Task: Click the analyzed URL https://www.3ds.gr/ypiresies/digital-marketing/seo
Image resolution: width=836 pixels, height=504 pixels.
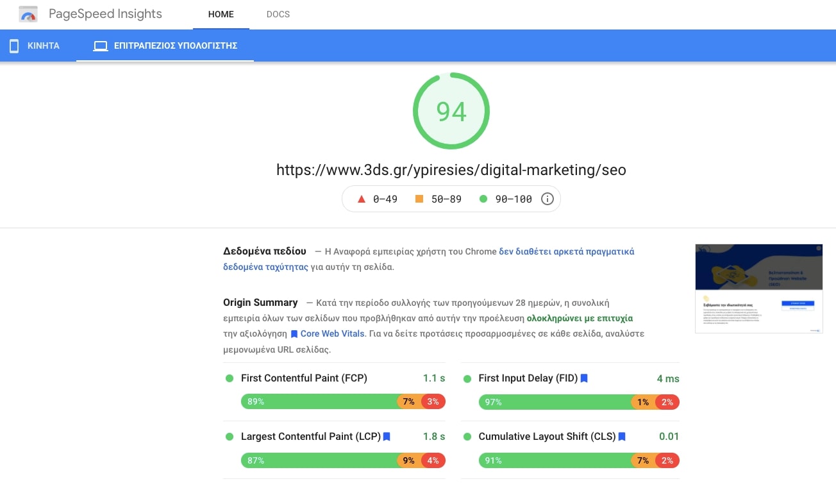Action: pyautogui.click(x=451, y=170)
